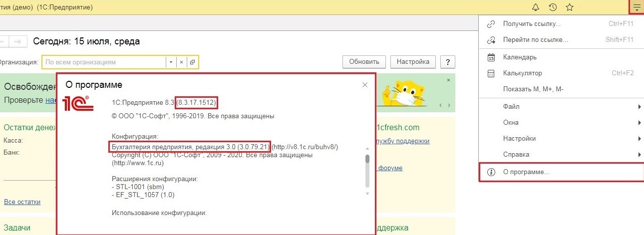This screenshot has height=235, width=644.
Task: Open help with the ? button
Action: tap(447, 62)
